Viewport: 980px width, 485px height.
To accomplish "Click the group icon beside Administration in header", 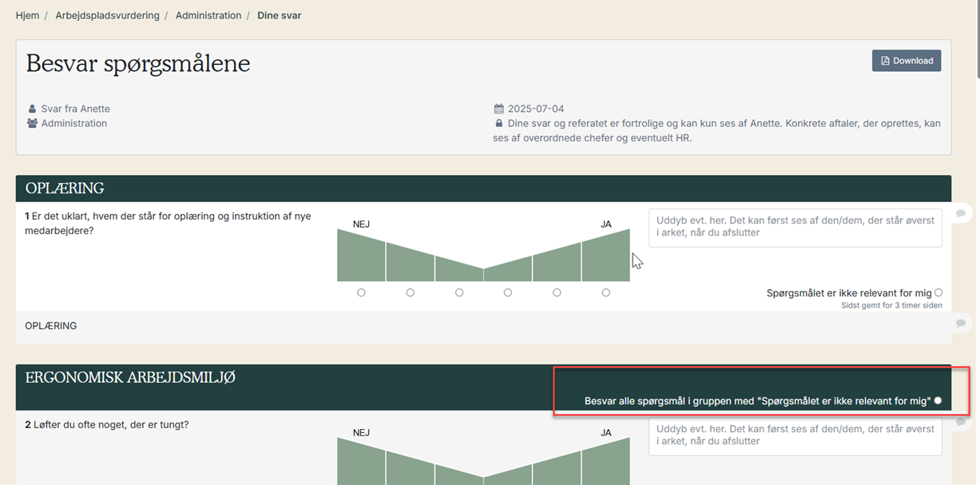I will (32, 124).
